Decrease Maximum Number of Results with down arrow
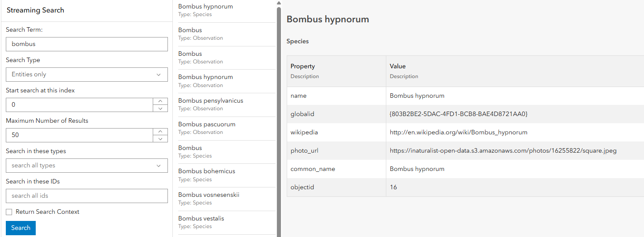This screenshot has width=644, height=237. pos(160,139)
